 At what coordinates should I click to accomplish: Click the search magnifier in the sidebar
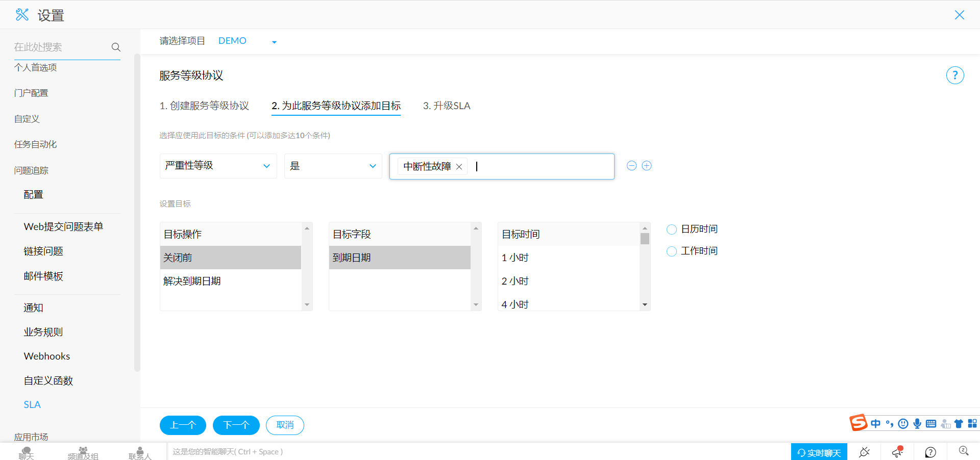(116, 47)
